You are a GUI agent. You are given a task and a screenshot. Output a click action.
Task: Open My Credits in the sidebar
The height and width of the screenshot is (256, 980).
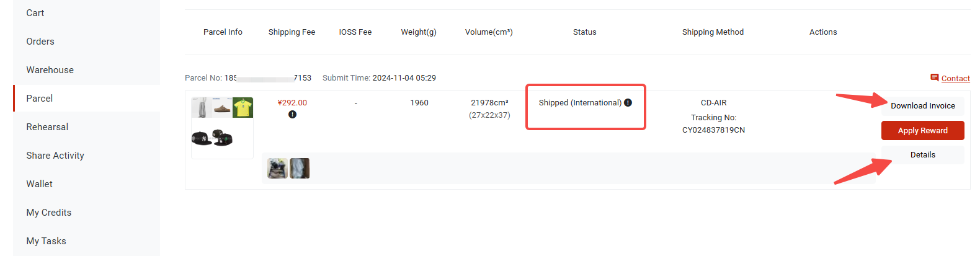[x=49, y=213]
